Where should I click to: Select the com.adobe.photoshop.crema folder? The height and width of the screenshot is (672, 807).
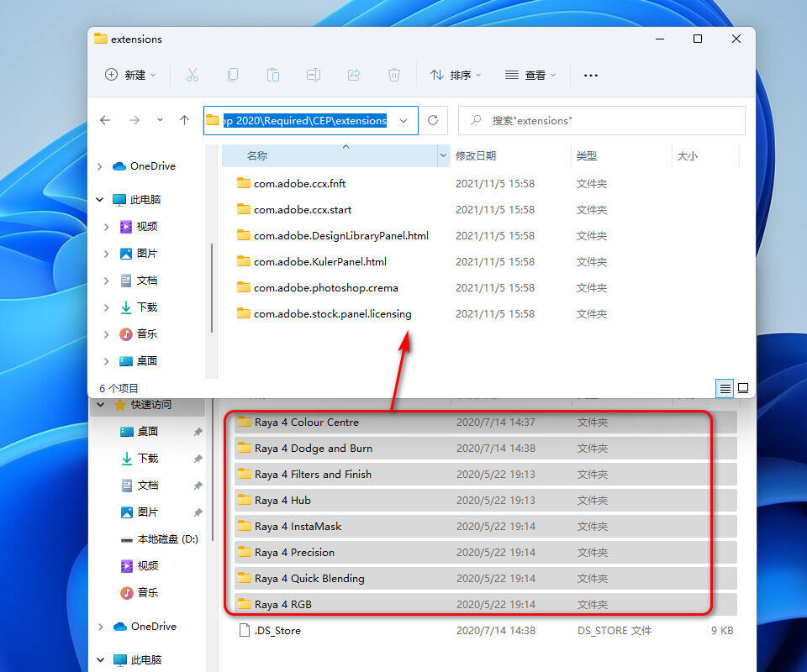click(x=325, y=287)
